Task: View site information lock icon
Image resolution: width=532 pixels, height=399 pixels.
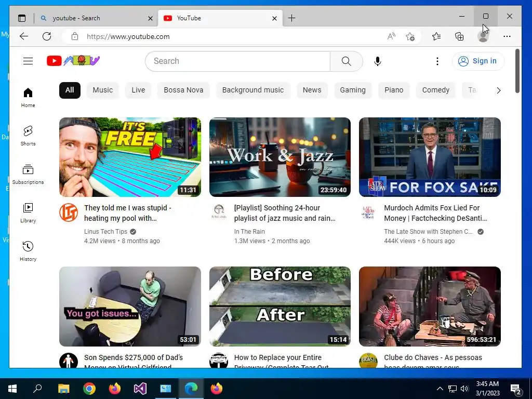Action: coord(75,36)
